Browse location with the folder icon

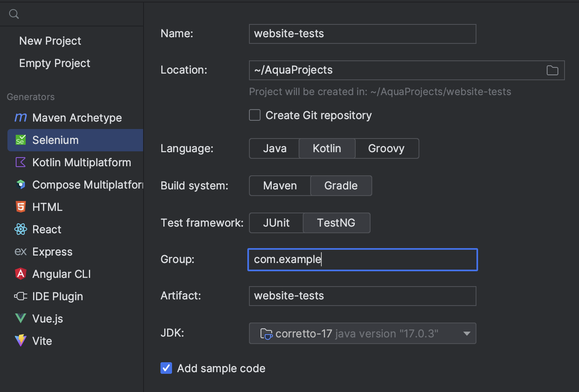(552, 70)
